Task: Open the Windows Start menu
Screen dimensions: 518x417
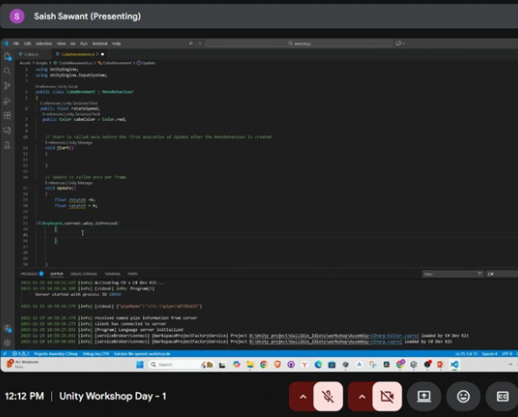Action: [x=140, y=365]
